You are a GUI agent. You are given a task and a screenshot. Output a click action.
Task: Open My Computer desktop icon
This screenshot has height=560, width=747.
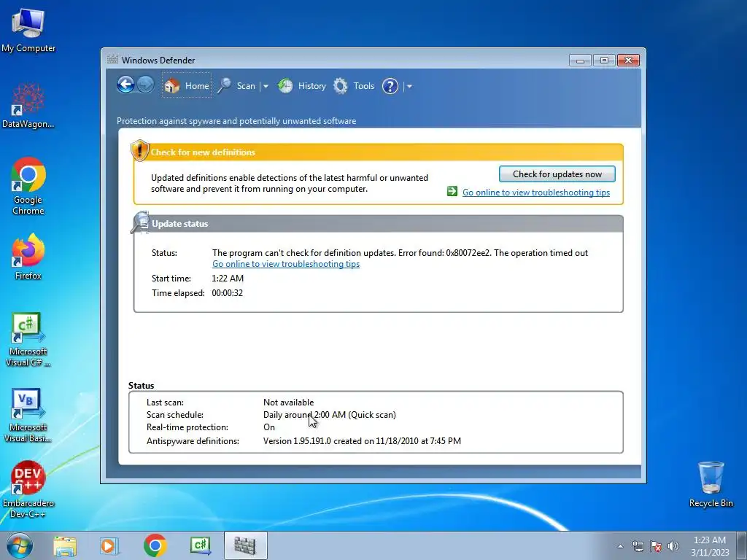coord(28,30)
